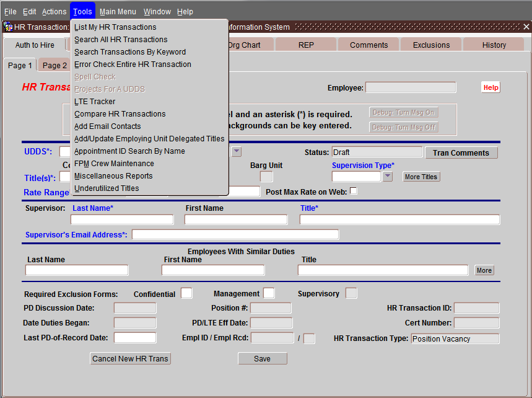The image size is (532, 398).
Task: Focus the Last PD-of-Record Date field
Action: click(x=135, y=337)
